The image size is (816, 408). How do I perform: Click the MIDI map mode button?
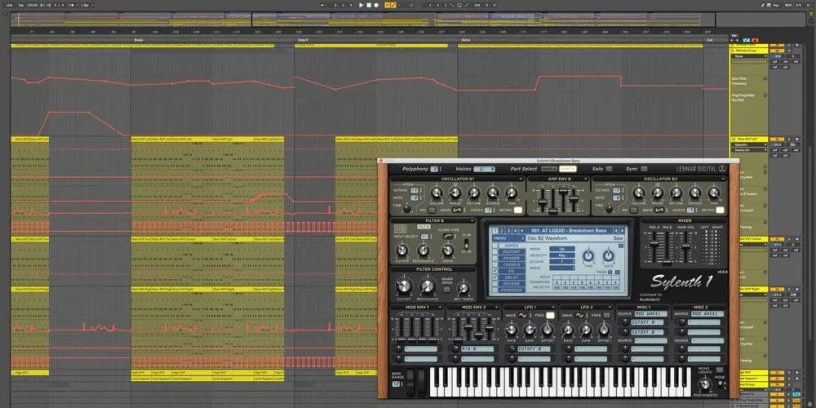pos(788,5)
